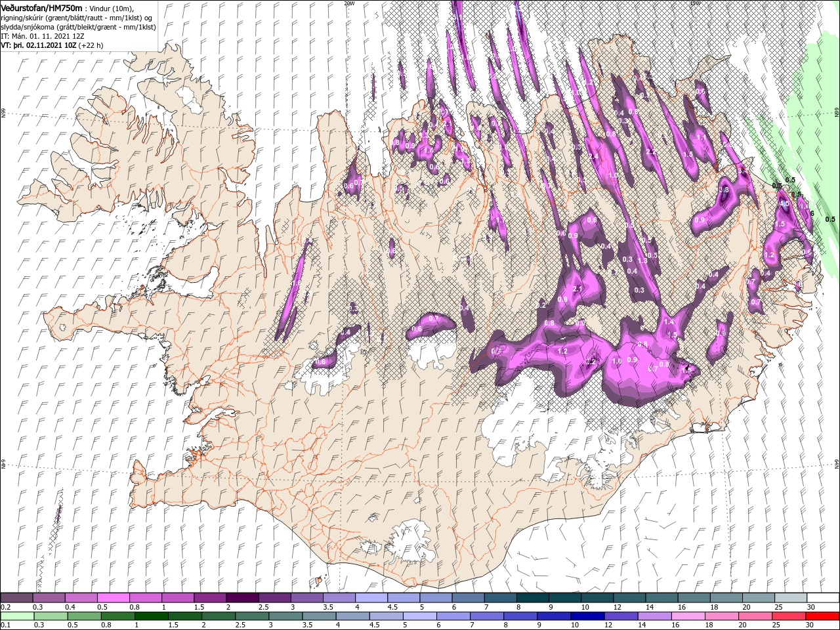Click the 'IT: Mán. 01. 11. 2021 12Z' line
This screenshot has width=840, height=630.
pyautogui.click(x=43, y=36)
